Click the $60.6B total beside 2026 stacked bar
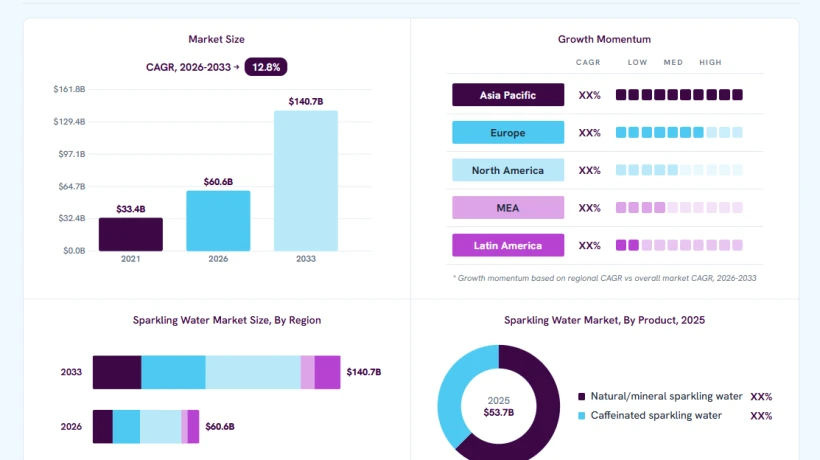Screen dimensions: 820x460 point(220,427)
